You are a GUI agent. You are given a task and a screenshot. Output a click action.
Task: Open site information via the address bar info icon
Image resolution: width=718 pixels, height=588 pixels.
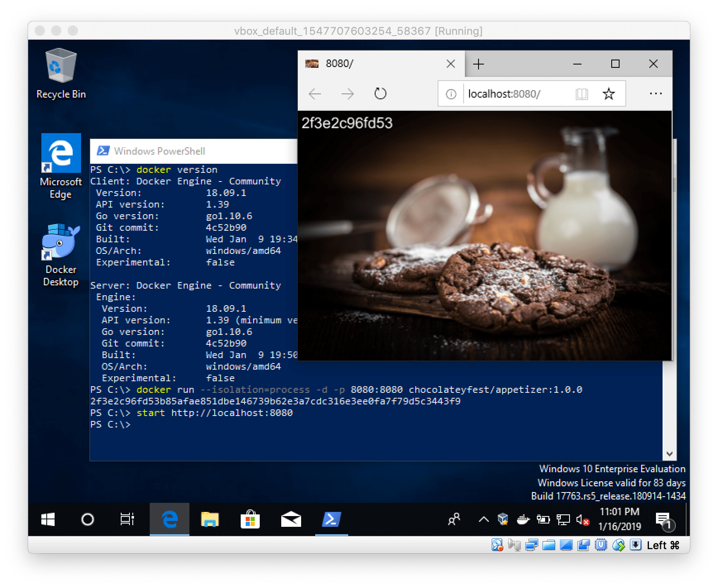(x=450, y=93)
